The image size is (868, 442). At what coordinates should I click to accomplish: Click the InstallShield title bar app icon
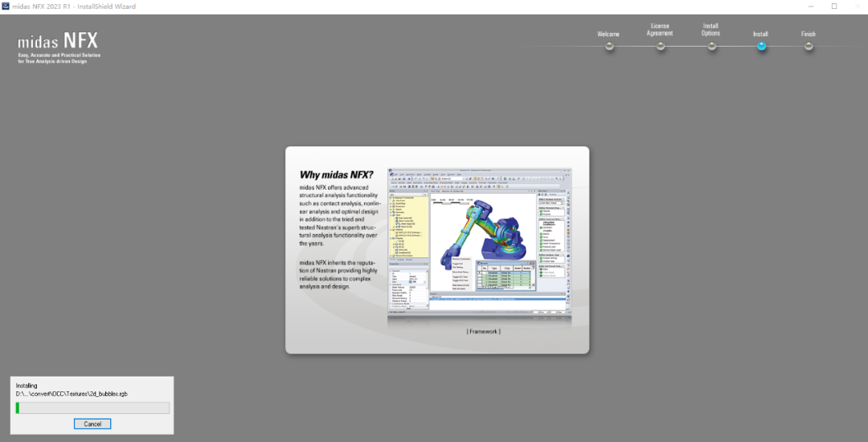[x=6, y=6]
